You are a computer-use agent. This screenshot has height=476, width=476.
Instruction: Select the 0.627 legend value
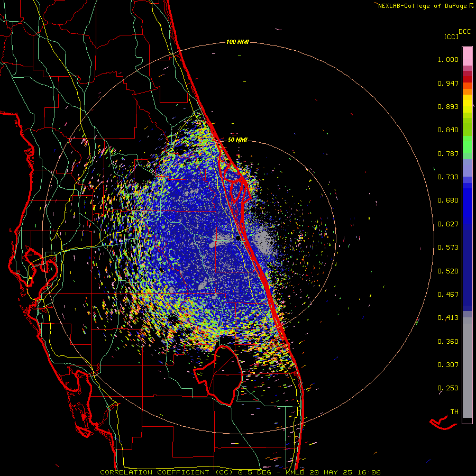[x=448, y=224]
